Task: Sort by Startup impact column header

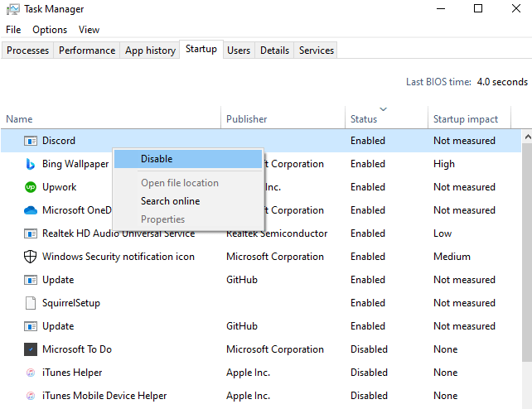Action: coord(465,119)
